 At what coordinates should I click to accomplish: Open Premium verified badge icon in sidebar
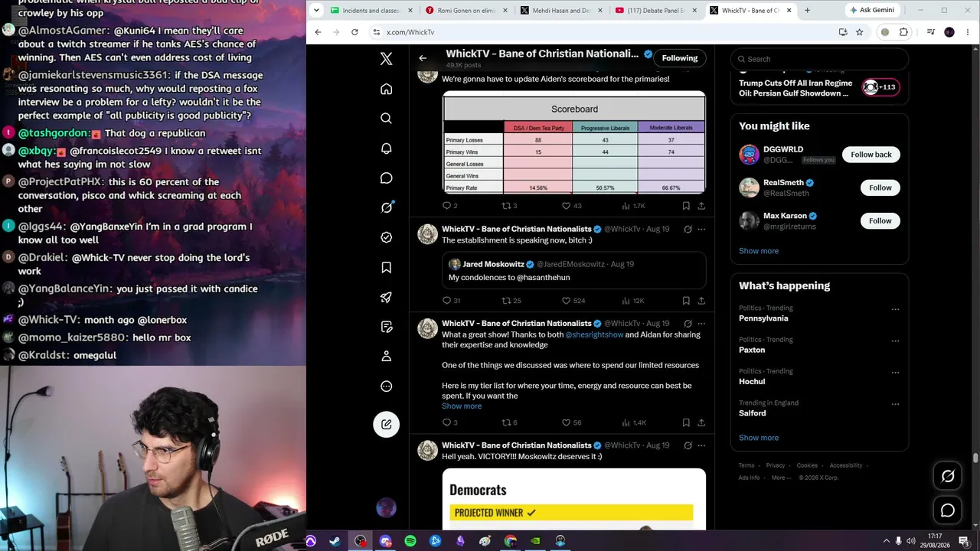click(386, 237)
